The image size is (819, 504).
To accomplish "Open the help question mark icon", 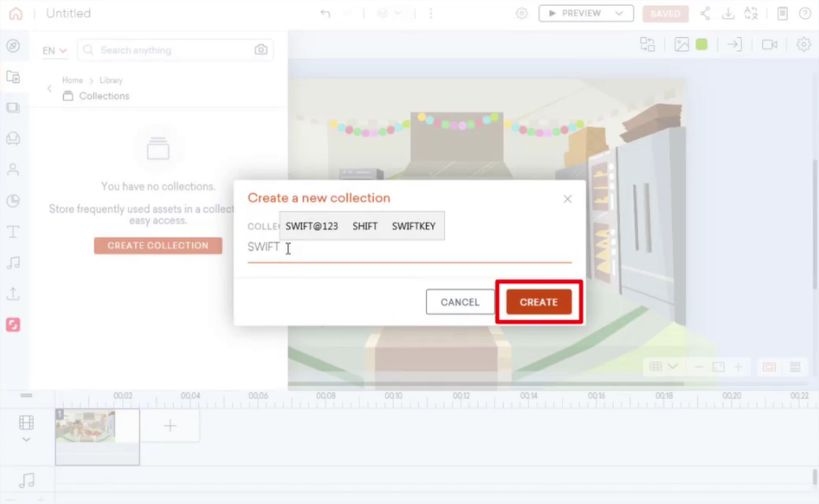I will [805, 14].
